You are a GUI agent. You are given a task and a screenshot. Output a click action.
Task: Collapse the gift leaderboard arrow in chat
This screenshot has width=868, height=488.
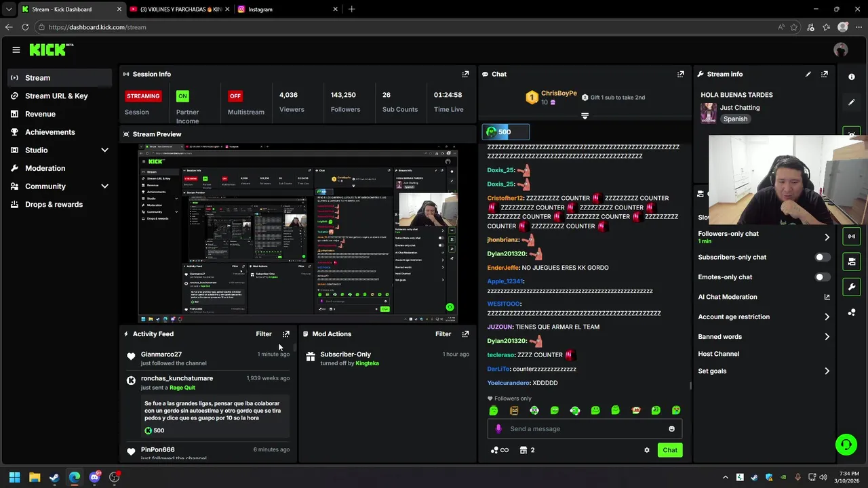[585, 116]
